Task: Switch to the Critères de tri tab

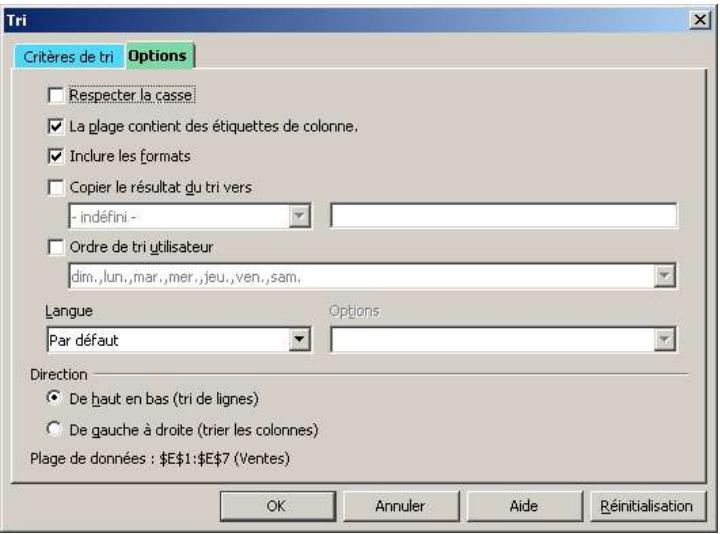Action: point(69,57)
